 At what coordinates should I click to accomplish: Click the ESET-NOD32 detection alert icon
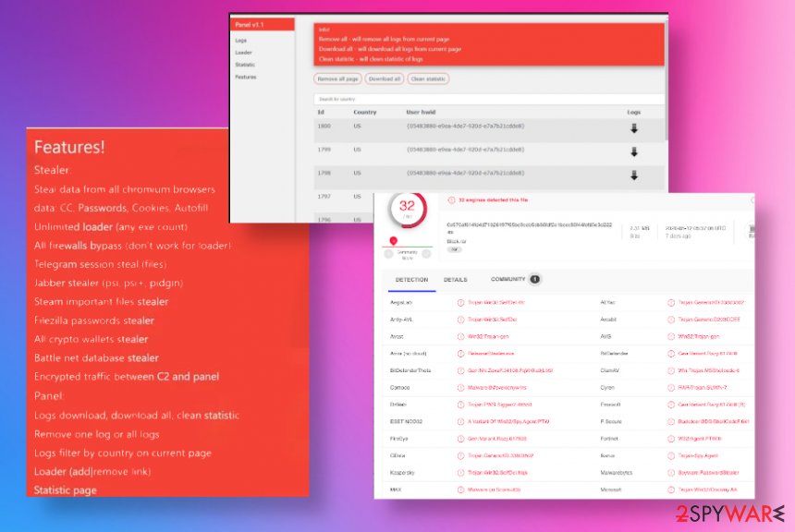[x=460, y=421]
